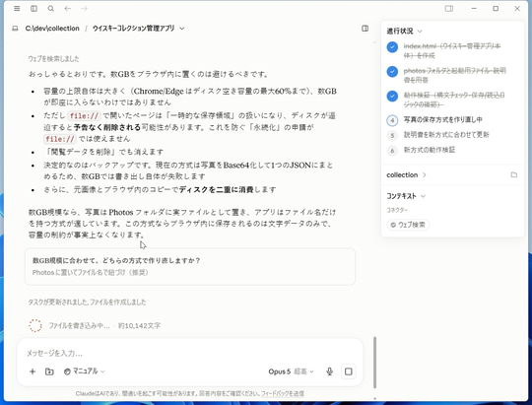Toggle the left sidebar panel icon
The image size is (532, 405).
33,9
